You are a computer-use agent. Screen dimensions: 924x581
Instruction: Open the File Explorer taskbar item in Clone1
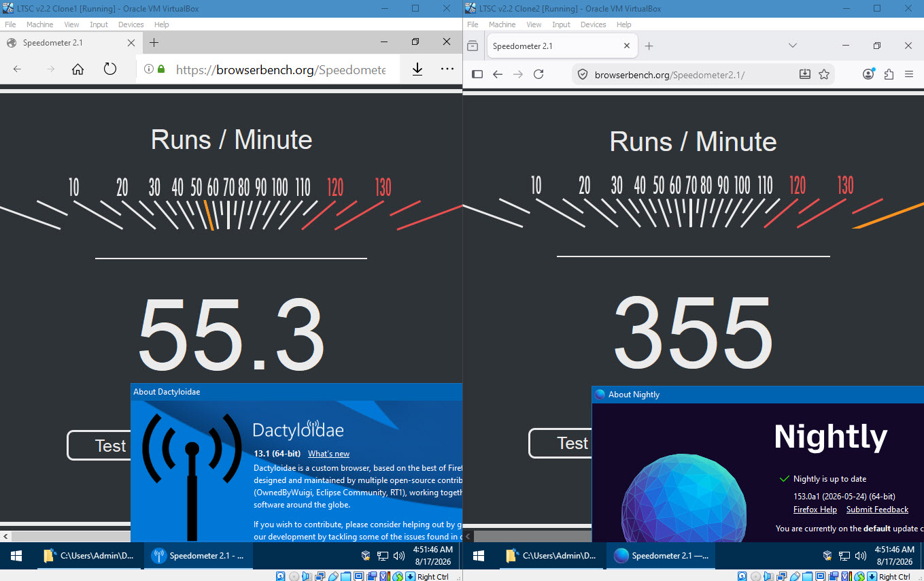pyautogui.click(x=88, y=556)
